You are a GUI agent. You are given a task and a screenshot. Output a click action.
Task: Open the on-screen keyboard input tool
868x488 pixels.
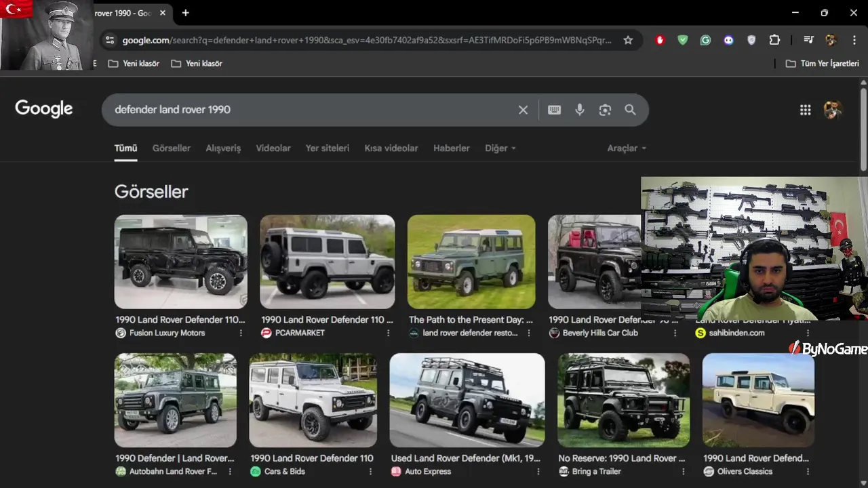tap(554, 110)
